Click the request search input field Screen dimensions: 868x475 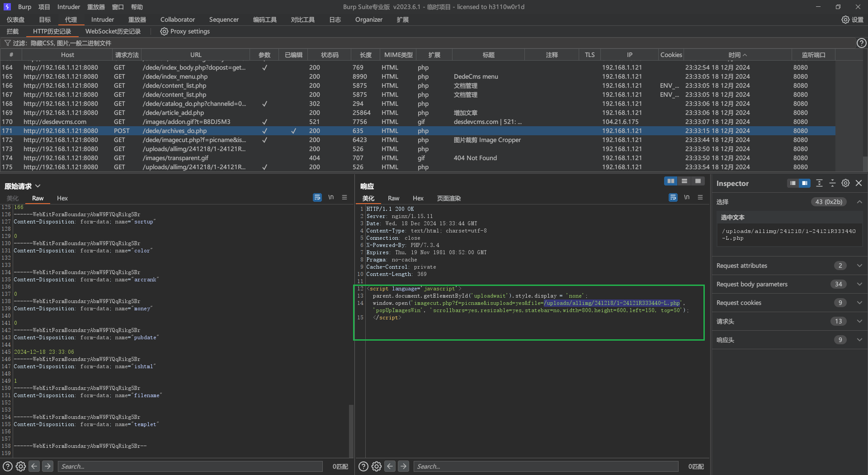[x=190, y=466]
